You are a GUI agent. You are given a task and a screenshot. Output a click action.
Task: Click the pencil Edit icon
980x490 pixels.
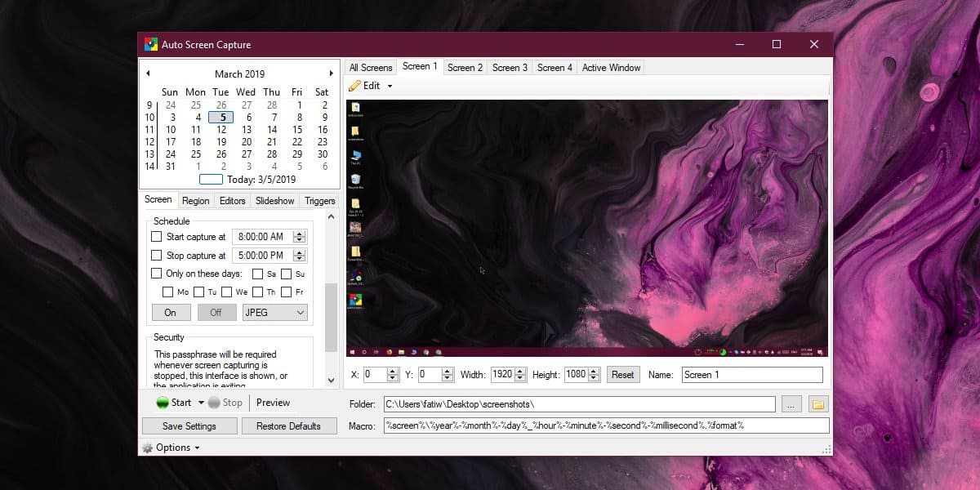354,86
